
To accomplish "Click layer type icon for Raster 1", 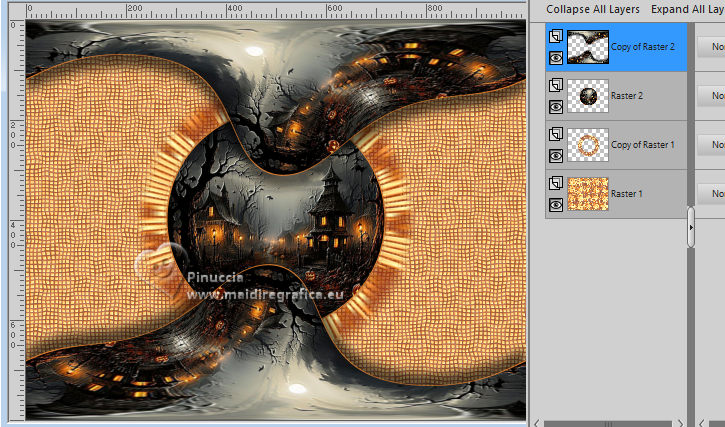I will (x=556, y=183).
